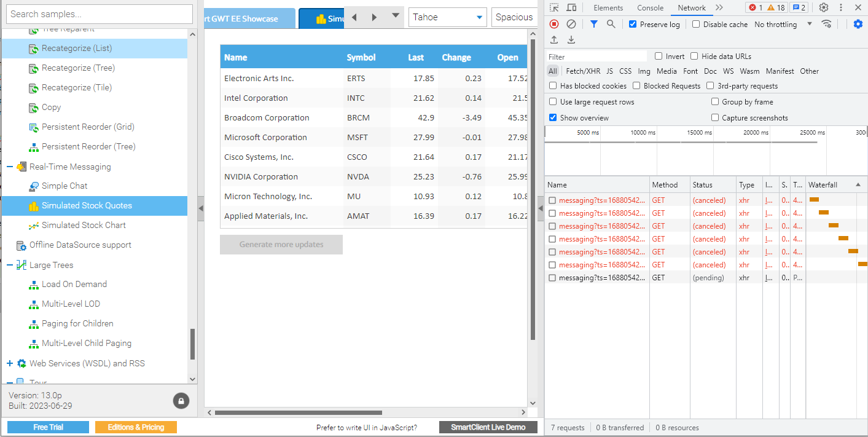Click the Simple Chat magnifier icon
The width and height of the screenshot is (868, 437).
(x=34, y=186)
